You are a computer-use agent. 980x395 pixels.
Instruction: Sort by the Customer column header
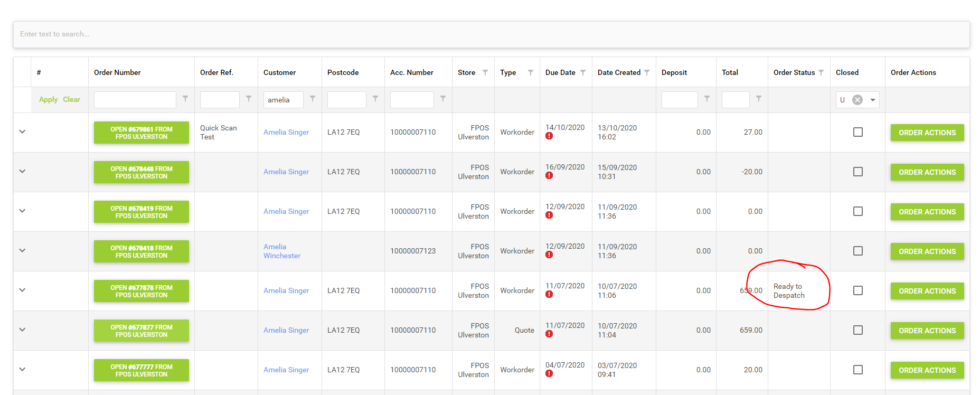click(279, 72)
